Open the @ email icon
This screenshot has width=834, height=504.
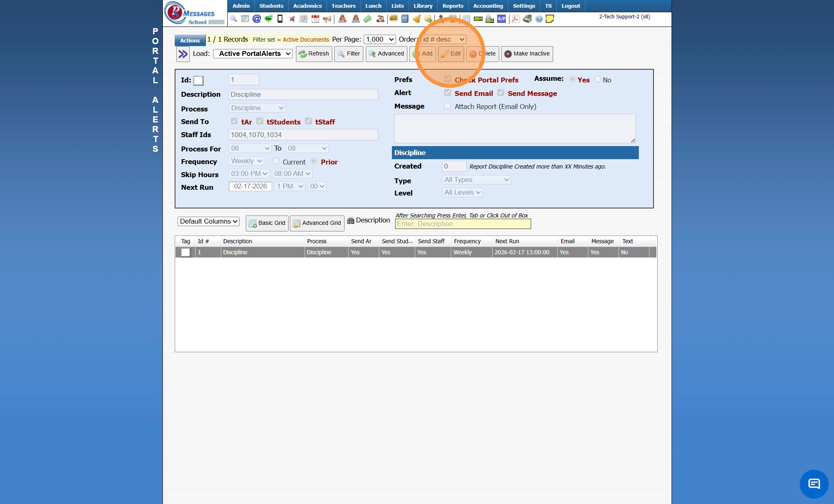pyautogui.click(x=256, y=19)
